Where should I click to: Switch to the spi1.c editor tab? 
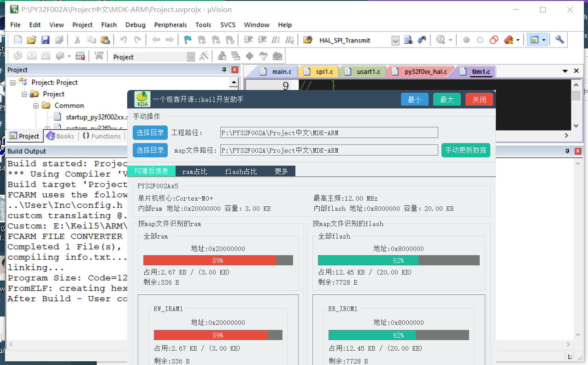[x=319, y=72]
